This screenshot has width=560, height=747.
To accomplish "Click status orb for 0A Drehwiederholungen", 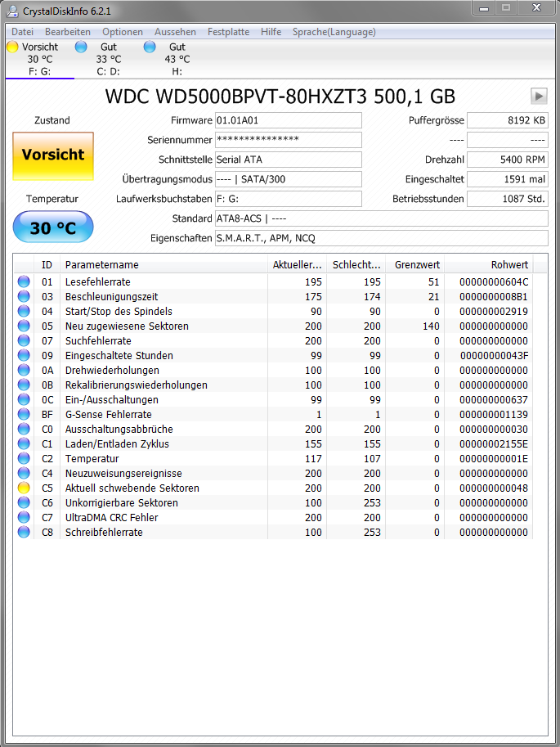I will tap(24, 371).
